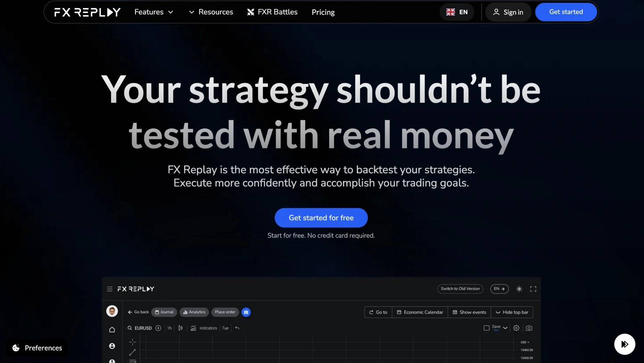
Task: Enter fullscreen mode via expand icon
Action: click(x=533, y=289)
